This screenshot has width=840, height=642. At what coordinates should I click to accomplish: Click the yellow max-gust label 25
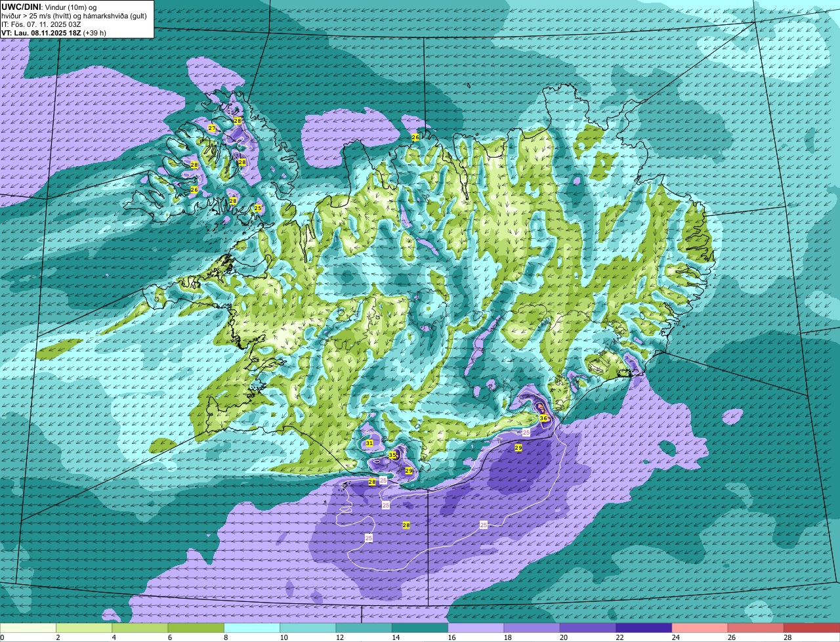click(258, 208)
